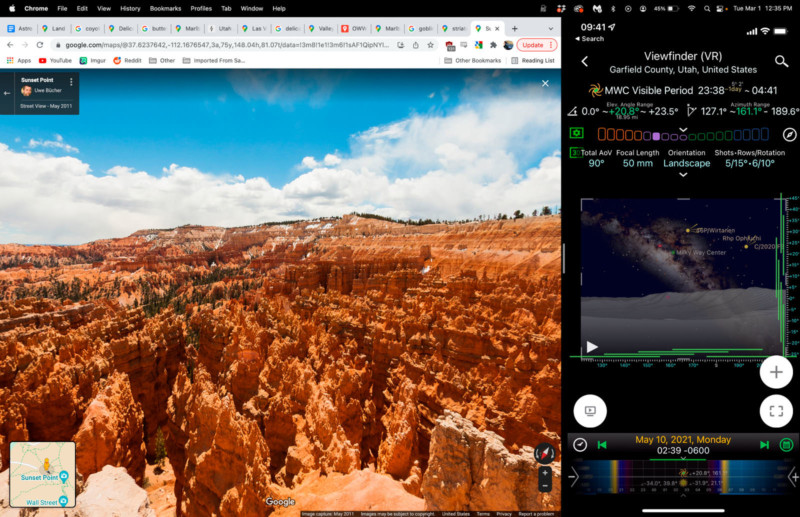Skip to next event with green arrow
This screenshot has height=517, width=800.
pyautogui.click(x=764, y=445)
